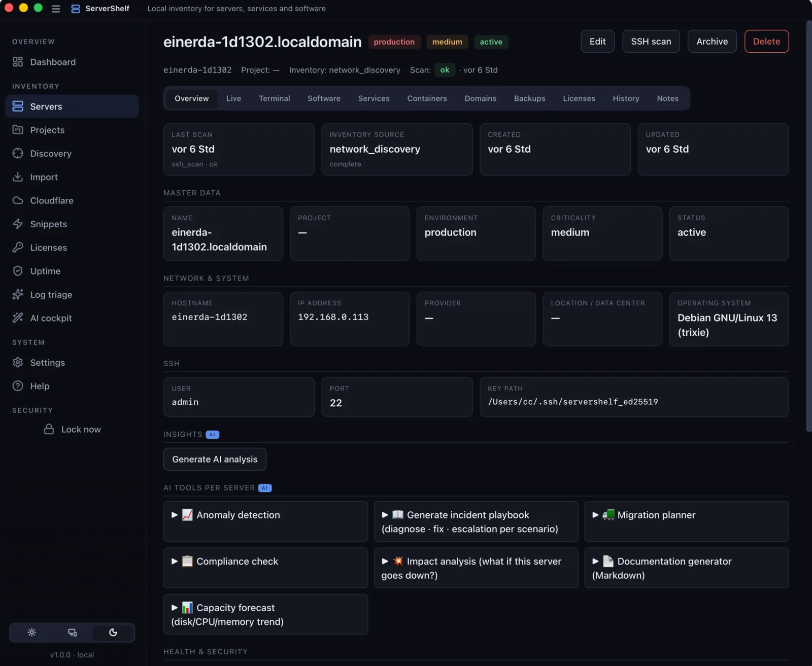Click the Migration planner truck icon
Image resolution: width=812 pixels, height=666 pixels.
point(608,515)
